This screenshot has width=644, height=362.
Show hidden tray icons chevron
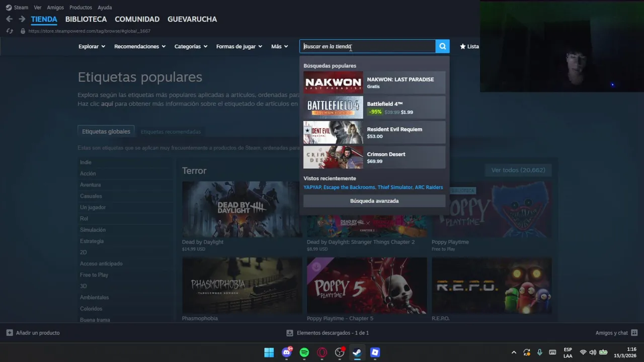tap(514, 352)
